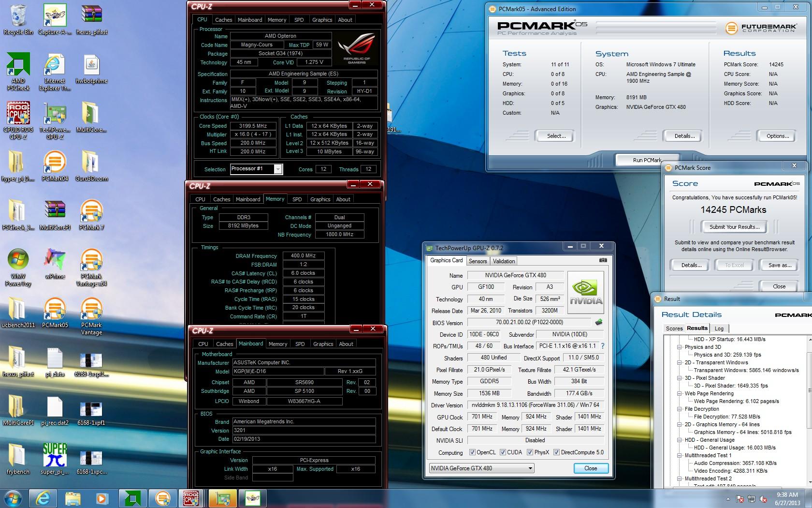Open the PCMark04 desktop shortcut

(x=55, y=166)
